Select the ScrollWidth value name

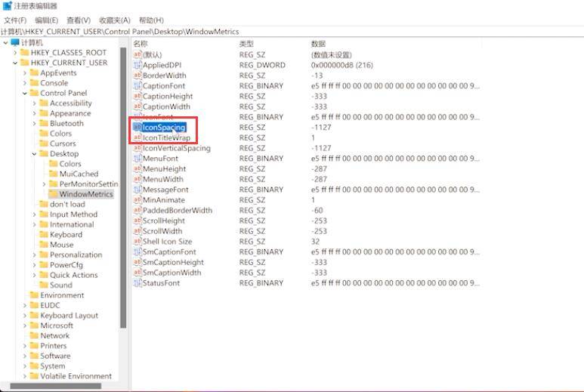coord(162,231)
